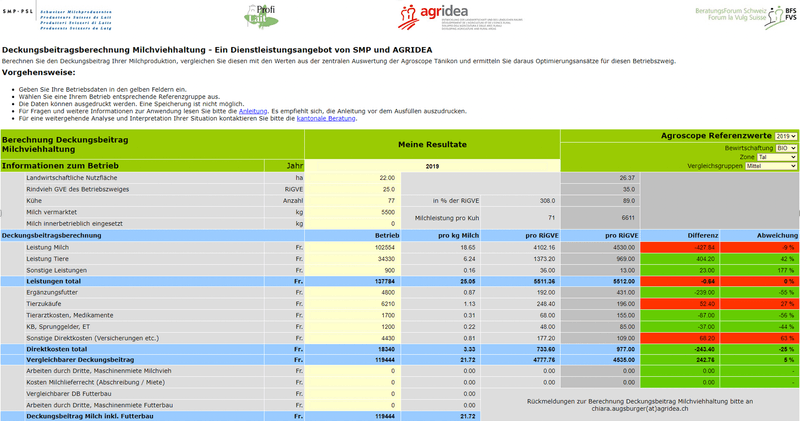Click the Vergleichbarer DB Futterbau input

pyautogui.click(x=353, y=394)
